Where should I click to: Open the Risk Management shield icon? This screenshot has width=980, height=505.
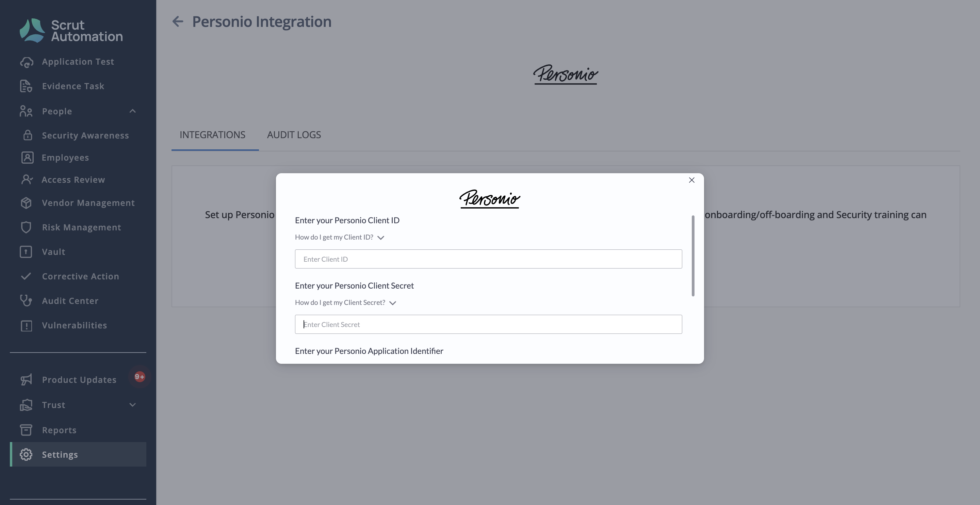[26, 227]
